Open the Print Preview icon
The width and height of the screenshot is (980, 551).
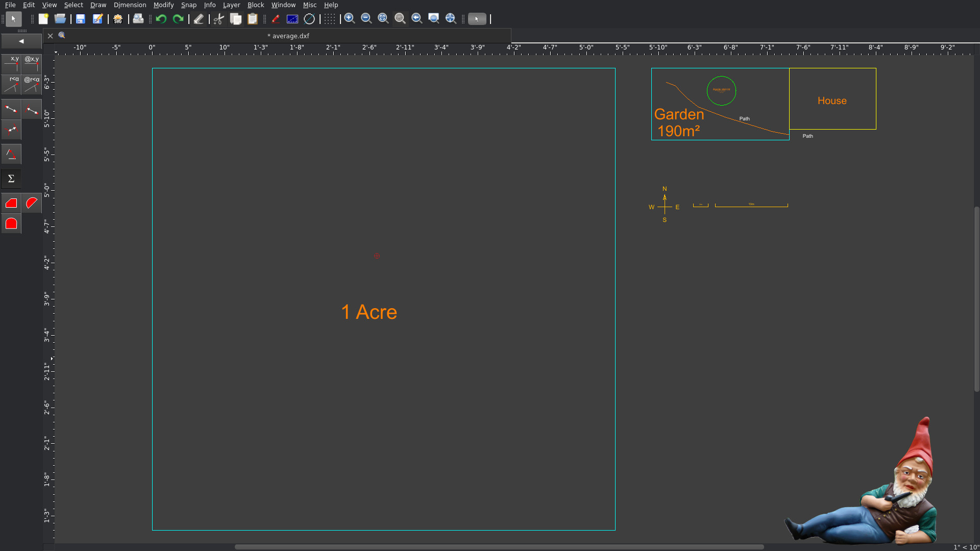(x=138, y=19)
